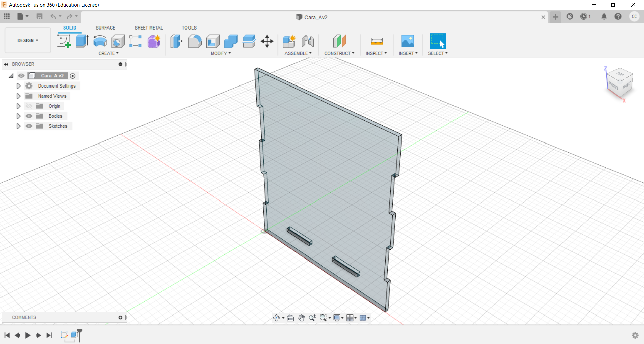Hide the Sketches folder
This screenshot has height=344, width=644.
click(29, 126)
